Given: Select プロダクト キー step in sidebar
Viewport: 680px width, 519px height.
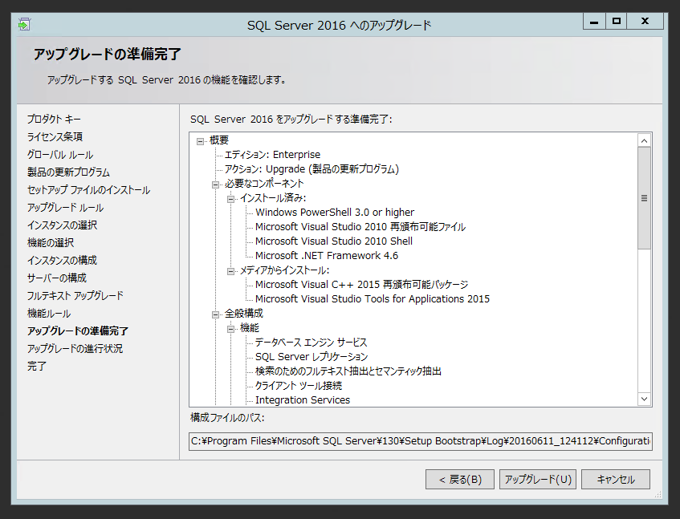Looking at the screenshot, I should 54,119.
